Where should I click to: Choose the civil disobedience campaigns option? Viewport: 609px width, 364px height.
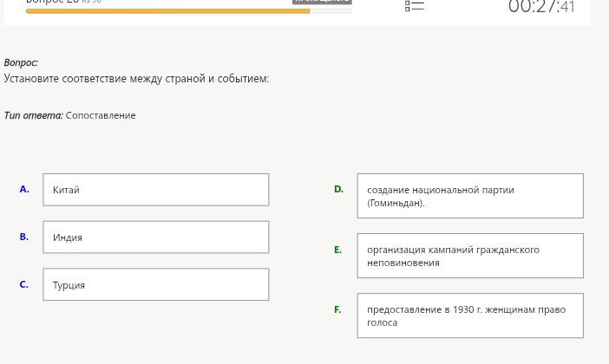click(470, 256)
